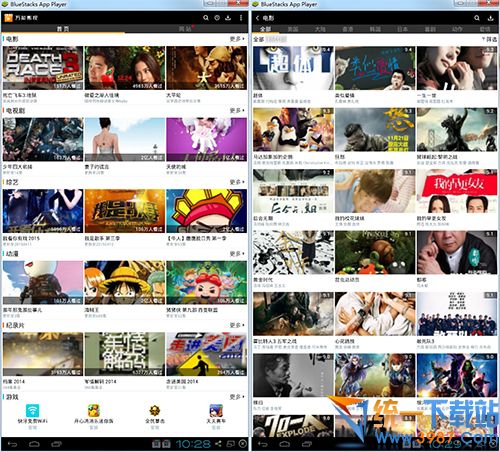Image resolution: width=500 pixels, height=452 pixels.
Task: Click the share icon in bottom bar
Action: pyautogui.click(x=218, y=444)
